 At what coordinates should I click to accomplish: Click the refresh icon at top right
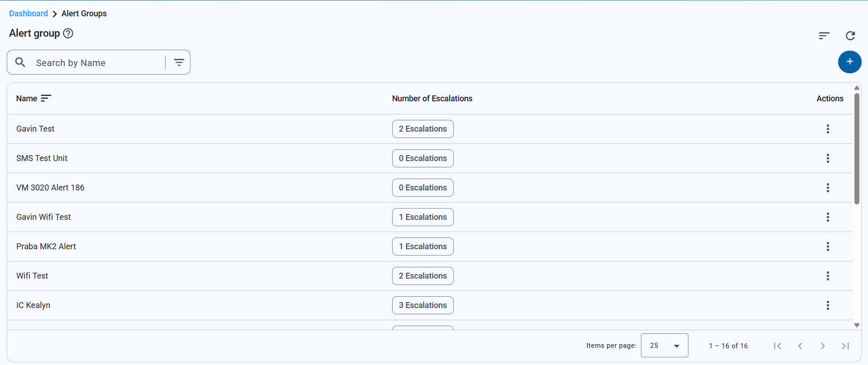[850, 36]
